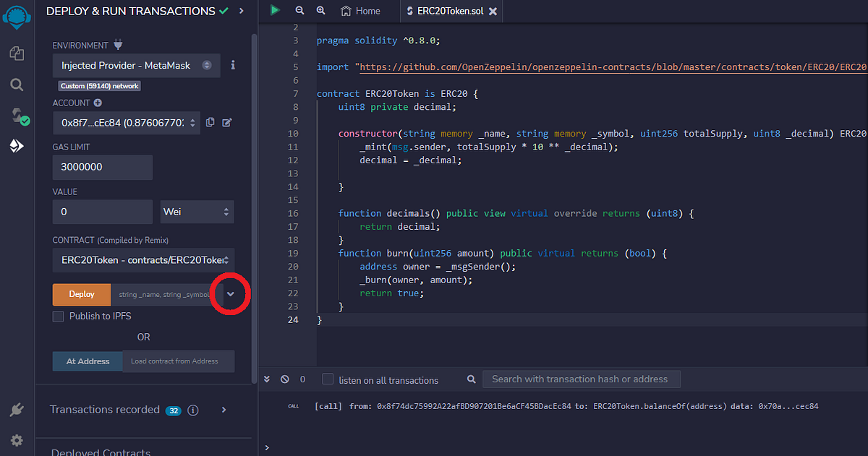Click the green check icon beside panel title
Viewport: 868px width, 456px height.
point(224,11)
